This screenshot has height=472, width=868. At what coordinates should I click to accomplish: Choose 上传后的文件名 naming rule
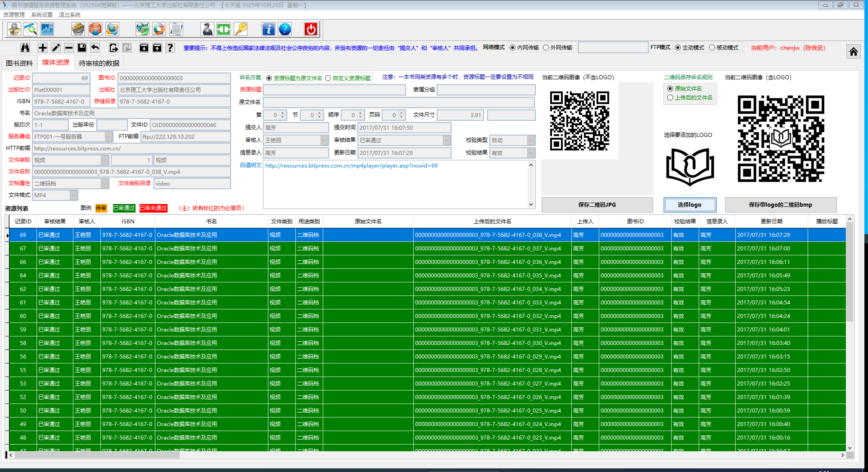pos(670,98)
